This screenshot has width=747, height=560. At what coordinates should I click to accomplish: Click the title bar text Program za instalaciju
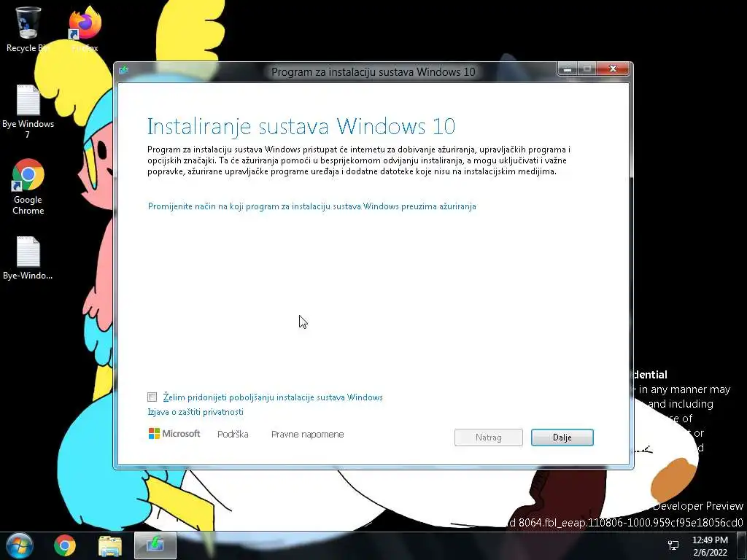coord(373,72)
